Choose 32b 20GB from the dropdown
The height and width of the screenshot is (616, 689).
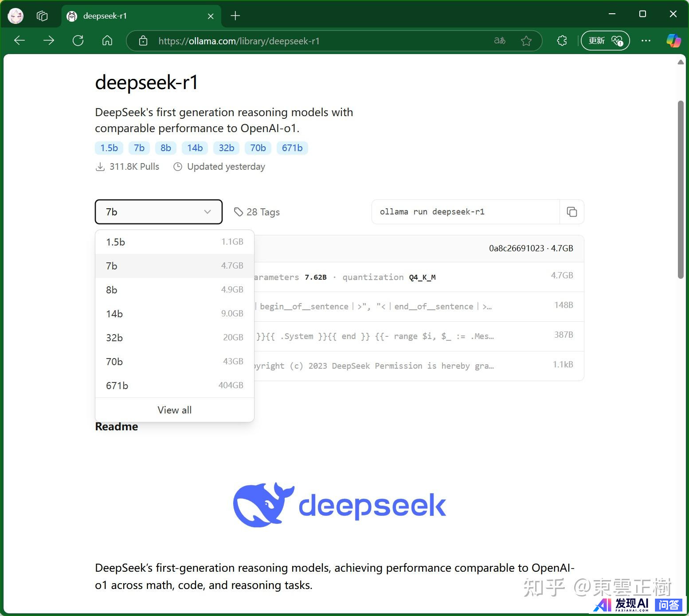pos(175,338)
